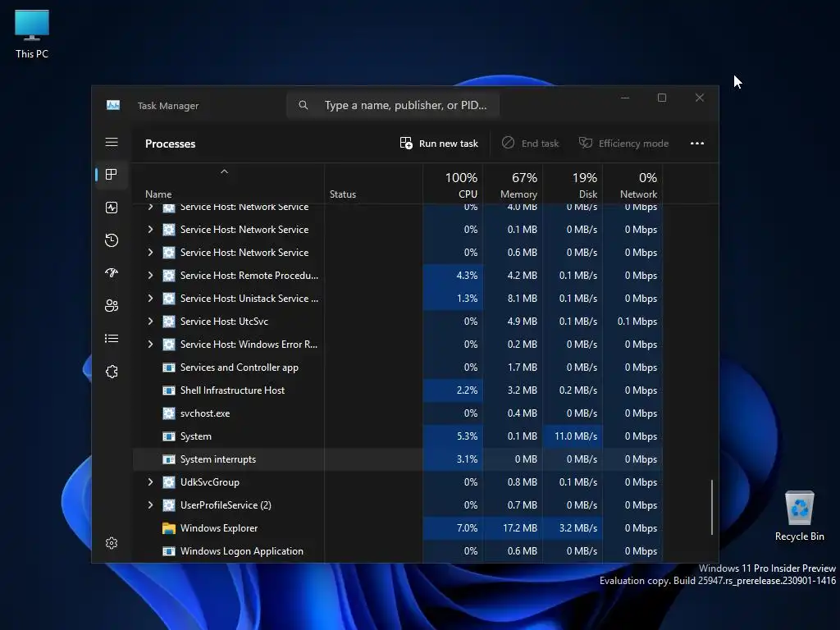Click the 7.0% CPU value

point(467,528)
